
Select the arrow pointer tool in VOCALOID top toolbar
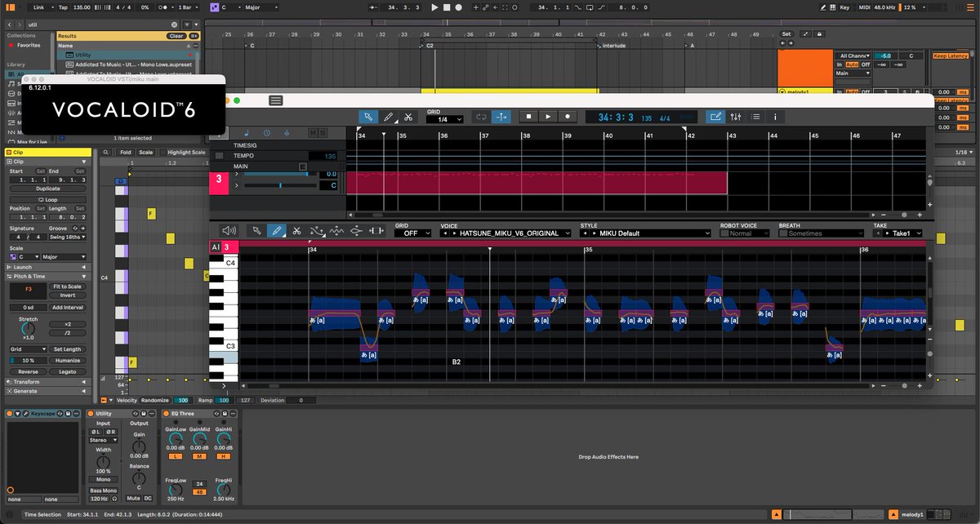pos(368,117)
